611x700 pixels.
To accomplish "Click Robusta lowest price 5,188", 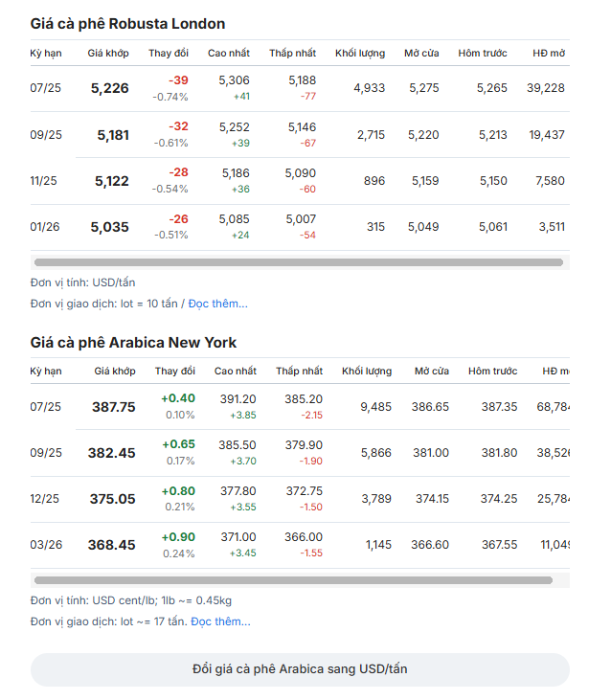I will pos(303,80).
